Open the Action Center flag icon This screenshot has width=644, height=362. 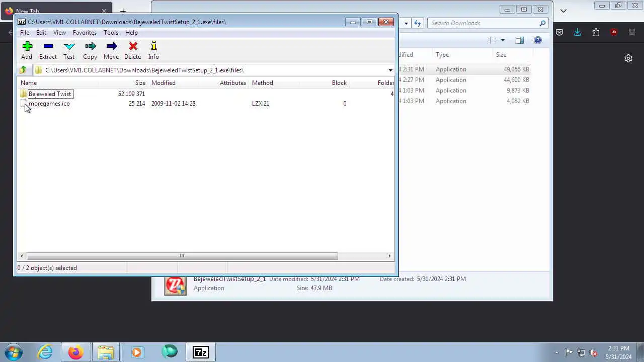569,352
